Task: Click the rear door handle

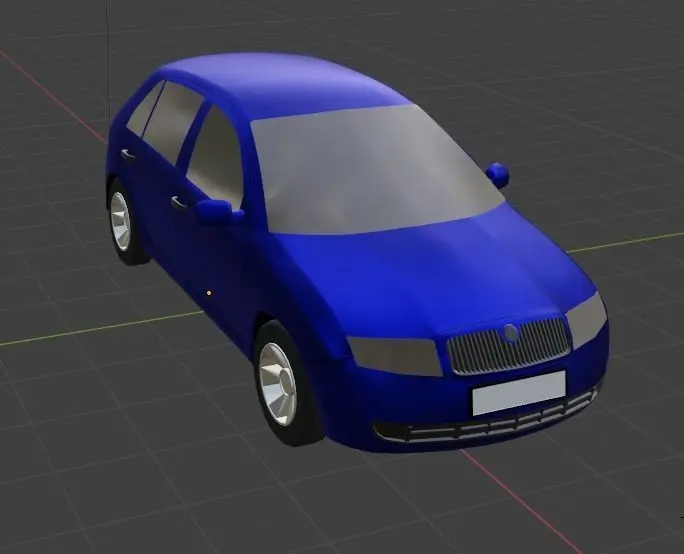Action: click(127, 154)
